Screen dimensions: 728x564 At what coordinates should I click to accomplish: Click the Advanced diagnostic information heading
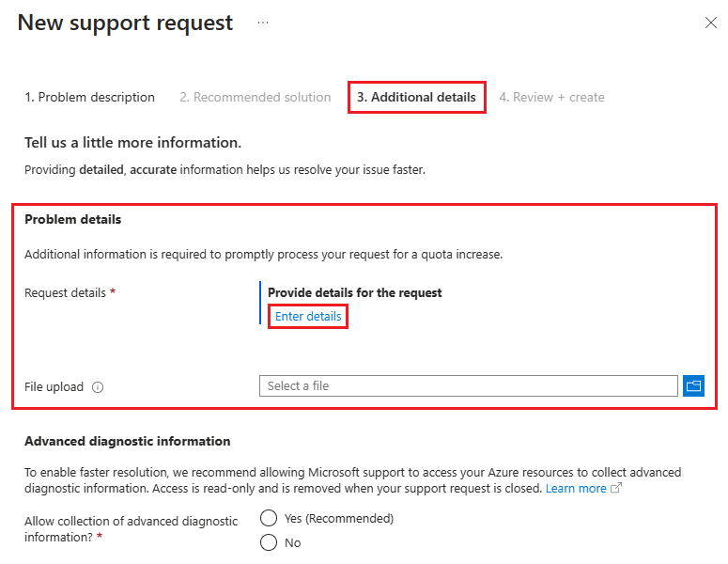coord(127,441)
